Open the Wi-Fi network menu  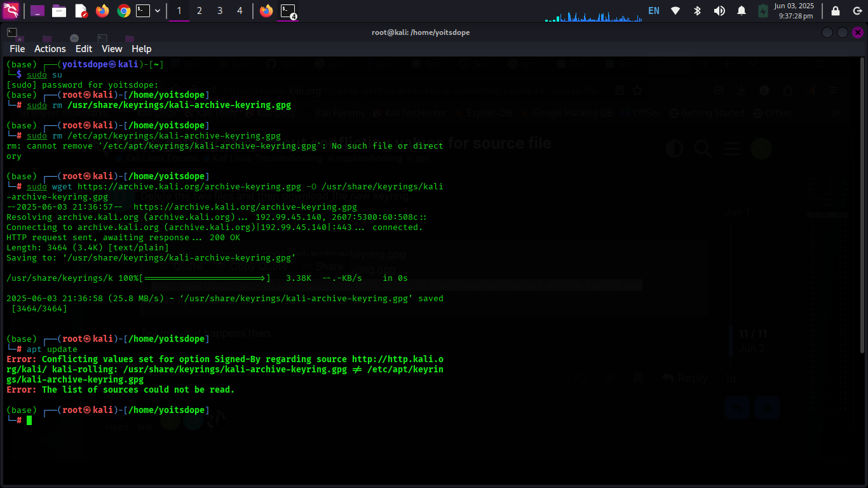[675, 11]
